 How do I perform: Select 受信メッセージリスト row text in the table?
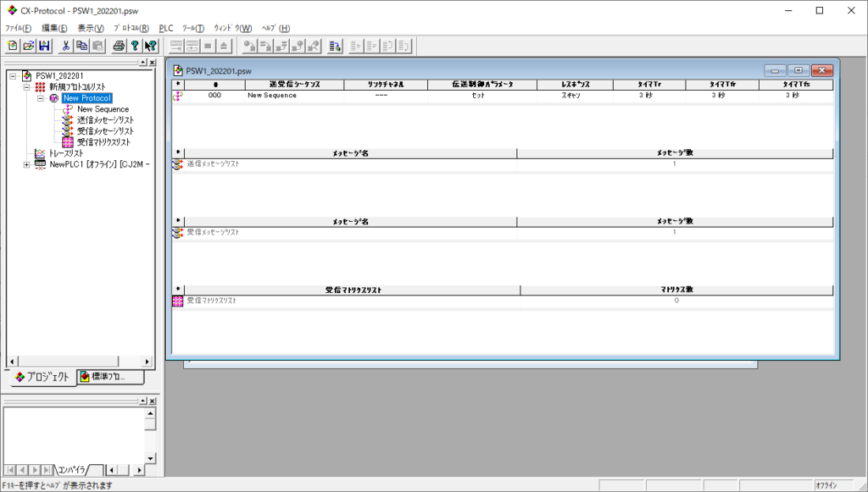[x=213, y=232]
